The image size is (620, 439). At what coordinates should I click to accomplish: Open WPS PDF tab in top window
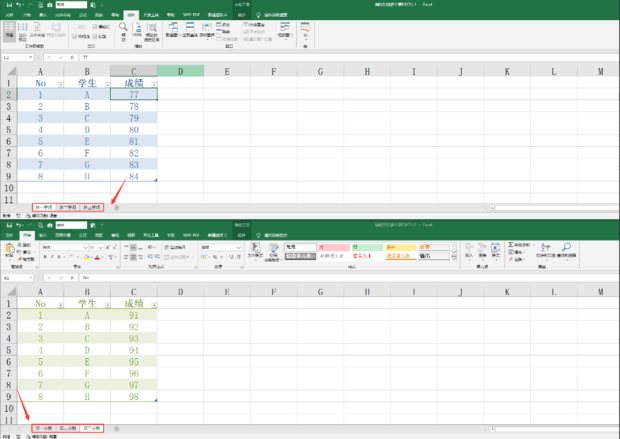191,15
